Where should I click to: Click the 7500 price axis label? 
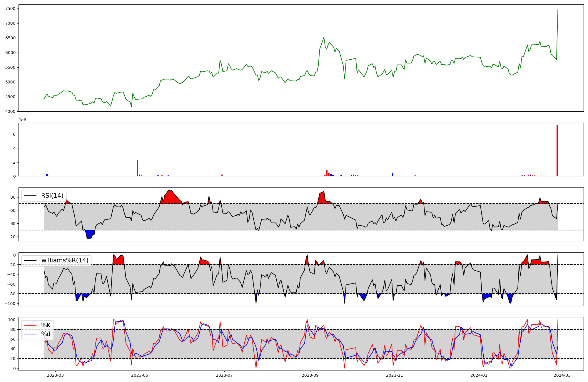10,9
